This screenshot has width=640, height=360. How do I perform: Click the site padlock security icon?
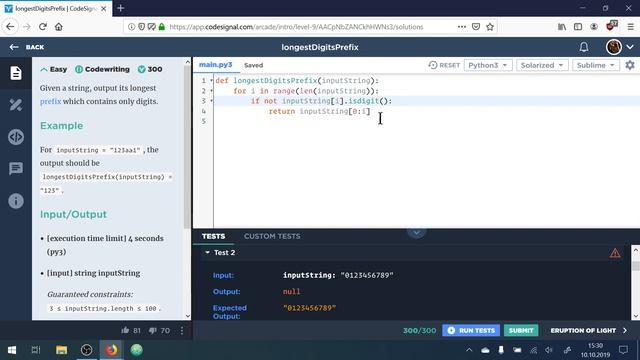point(162,27)
